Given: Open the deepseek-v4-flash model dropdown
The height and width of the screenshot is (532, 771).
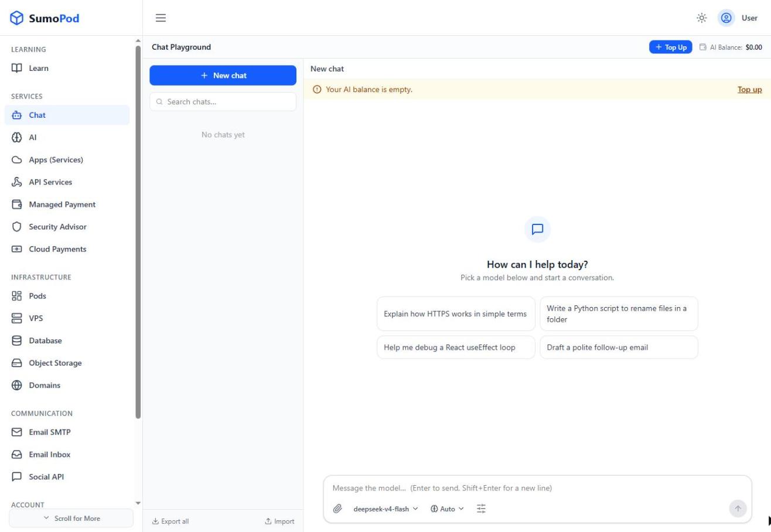Looking at the screenshot, I should [x=385, y=509].
